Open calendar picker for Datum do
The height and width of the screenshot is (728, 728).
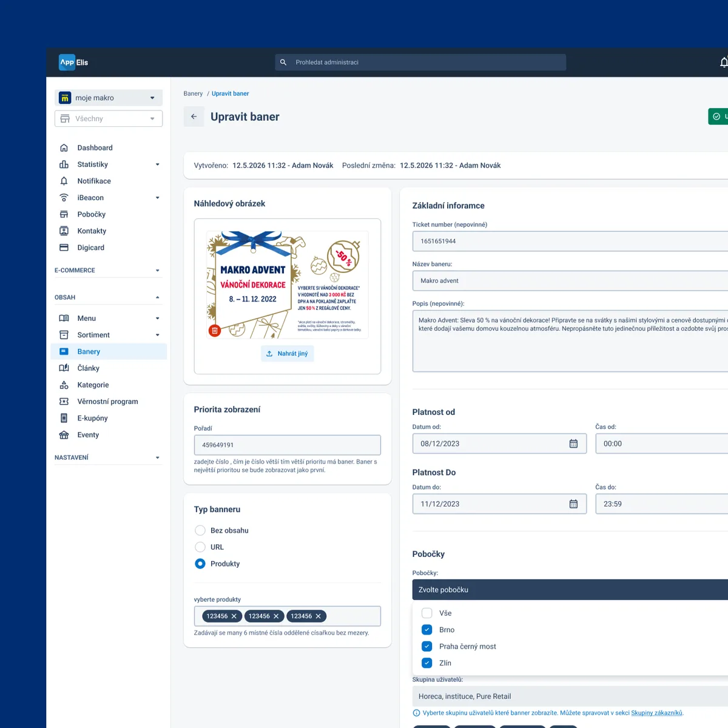click(x=573, y=504)
